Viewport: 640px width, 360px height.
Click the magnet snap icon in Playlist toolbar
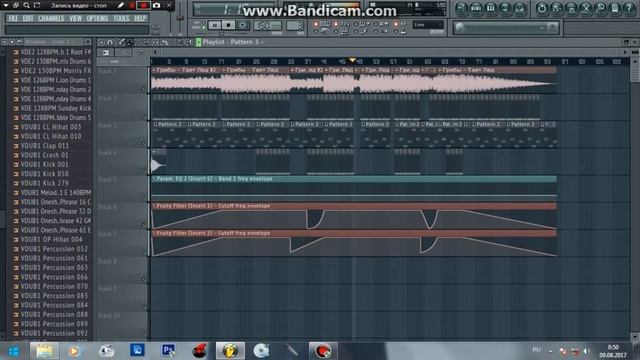(x=110, y=42)
